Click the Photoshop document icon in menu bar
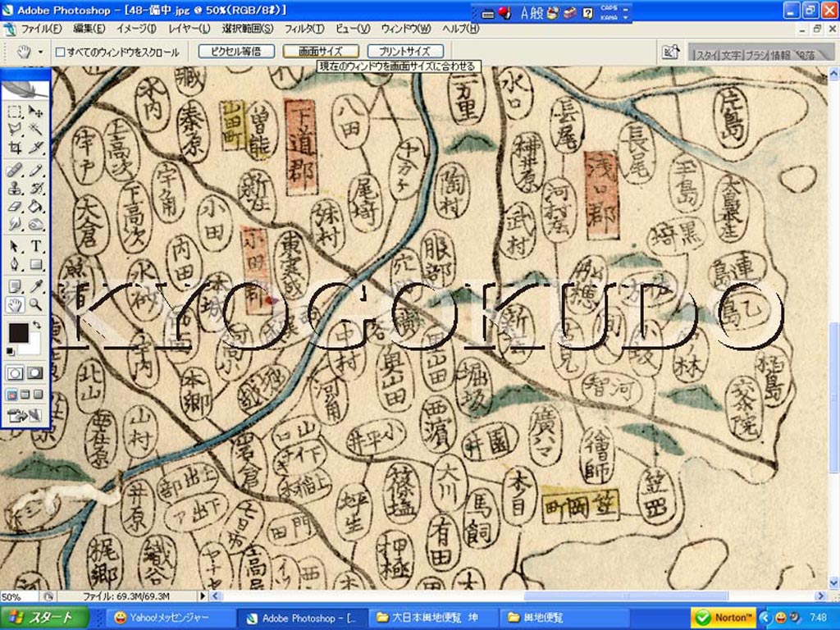Image resolution: width=840 pixels, height=630 pixels. coord(8,29)
